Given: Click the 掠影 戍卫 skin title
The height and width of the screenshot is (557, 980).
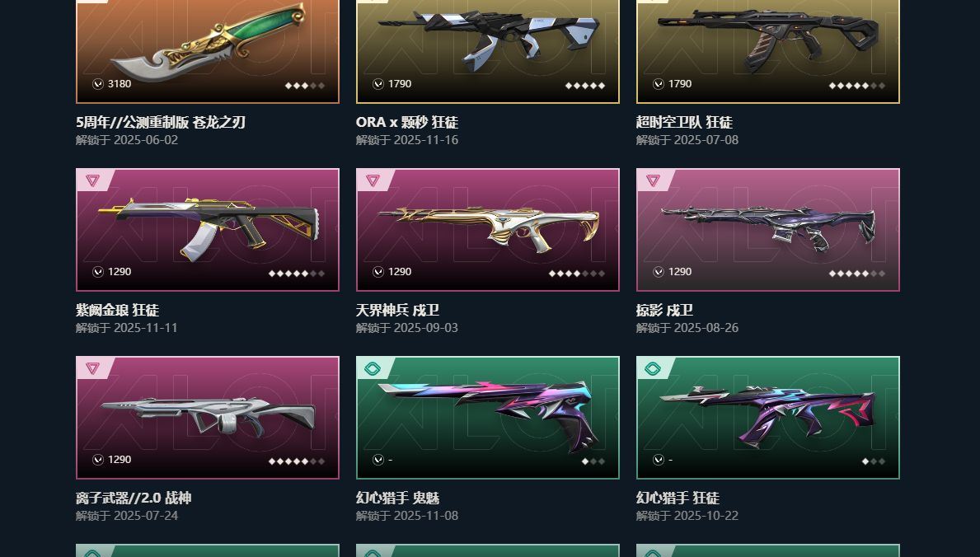Looking at the screenshot, I should (x=664, y=310).
